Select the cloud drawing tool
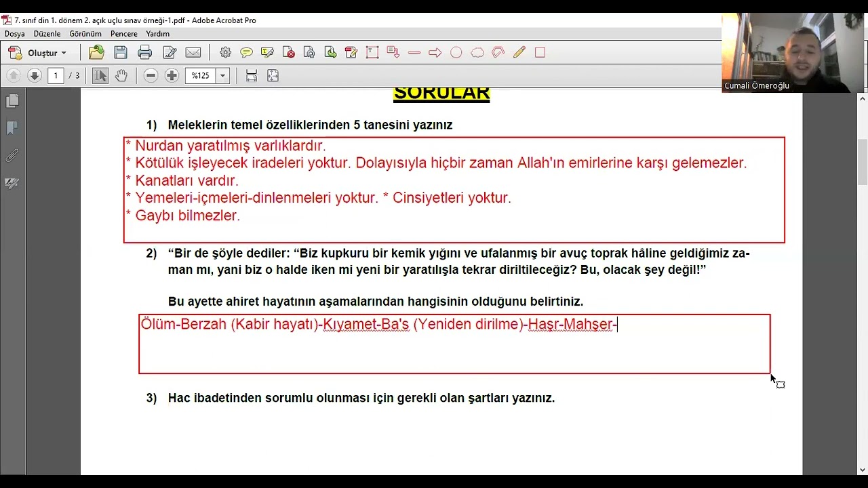The width and height of the screenshot is (868, 488). pos(477,52)
